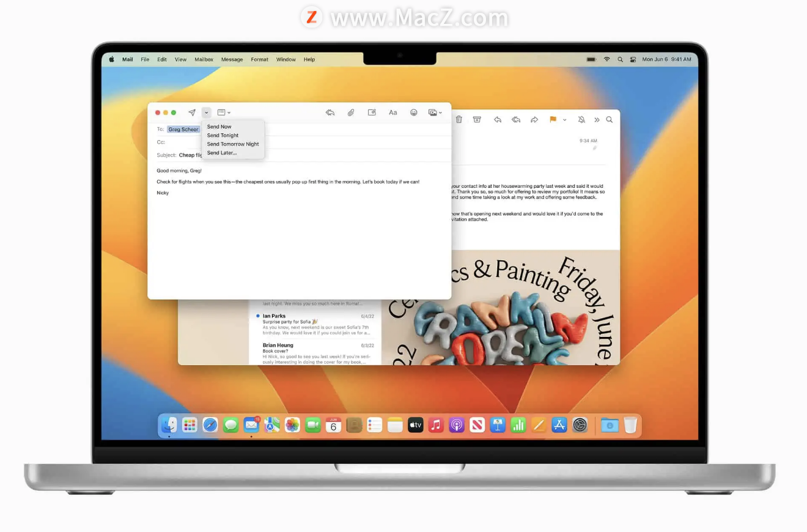Open System Settings from the Dock
This screenshot has width=807, height=532.
tap(580, 424)
